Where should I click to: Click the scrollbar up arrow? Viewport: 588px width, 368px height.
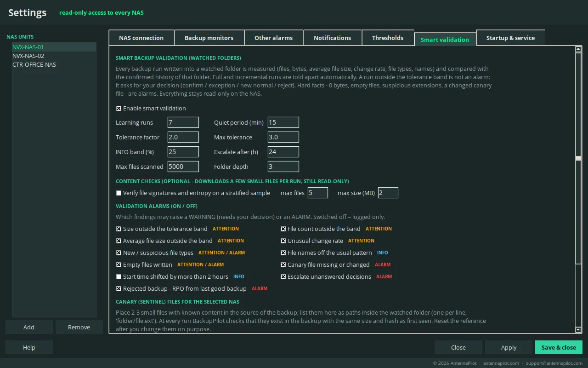click(x=578, y=49)
